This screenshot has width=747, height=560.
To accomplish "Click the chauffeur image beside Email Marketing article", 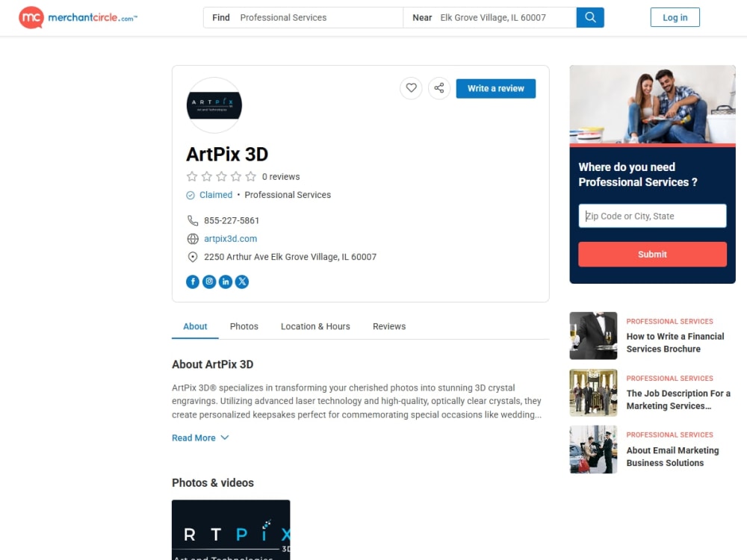I will point(593,449).
